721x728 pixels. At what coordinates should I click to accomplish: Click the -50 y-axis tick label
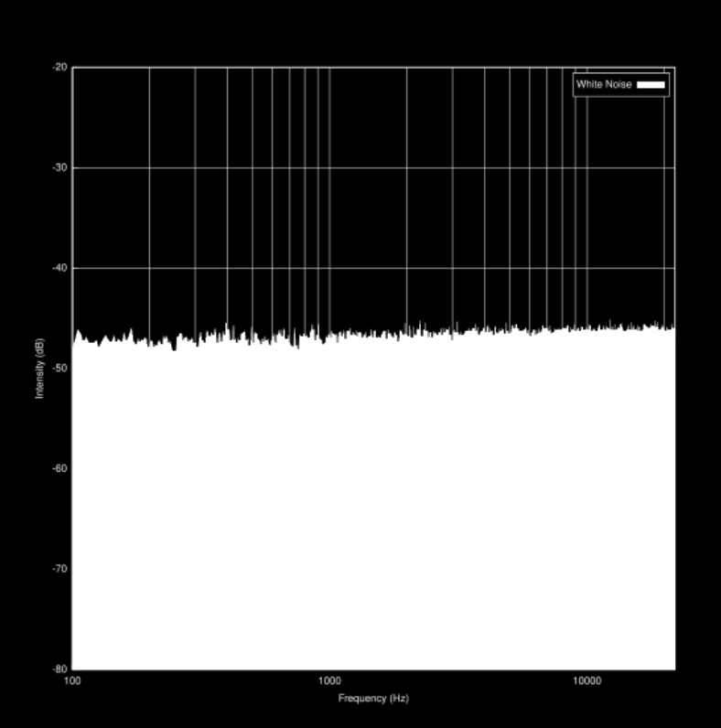click(x=60, y=369)
